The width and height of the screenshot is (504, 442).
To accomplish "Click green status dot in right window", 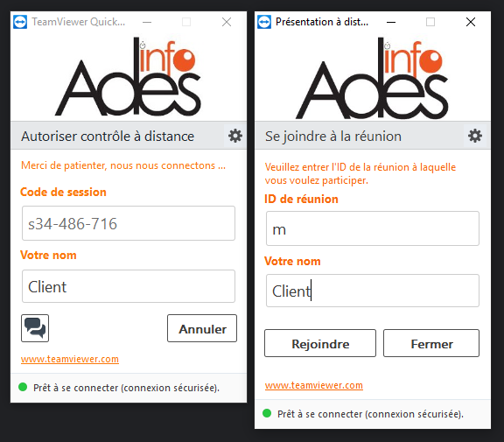I will pos(267,413).
